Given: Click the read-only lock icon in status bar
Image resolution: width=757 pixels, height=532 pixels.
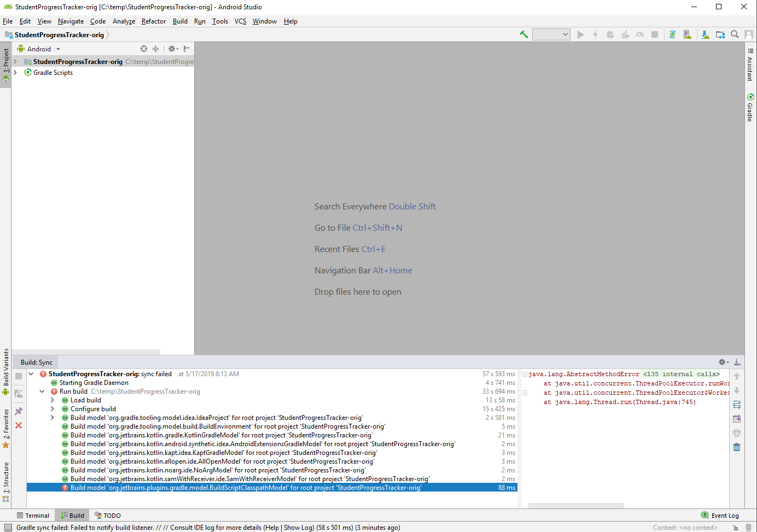Looking at the screenshot, I should tap(736, 528).
